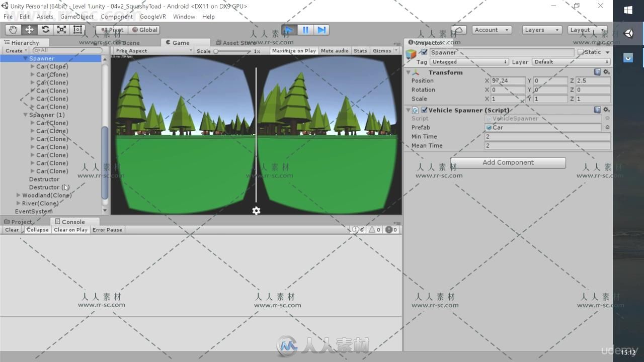The width and height of the screenshot is (644, 362).
Task: Select the Scale tool
Action: [x=61, y=30]
